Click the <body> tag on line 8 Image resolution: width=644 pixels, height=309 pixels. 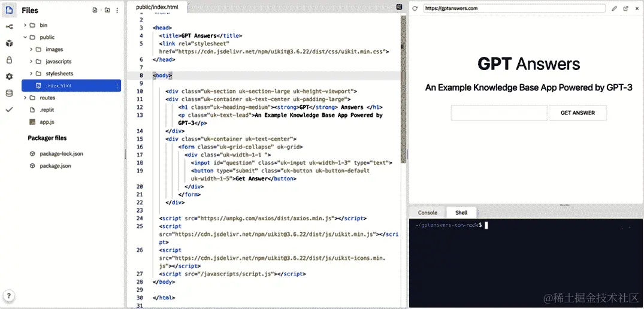click(162, 75)
